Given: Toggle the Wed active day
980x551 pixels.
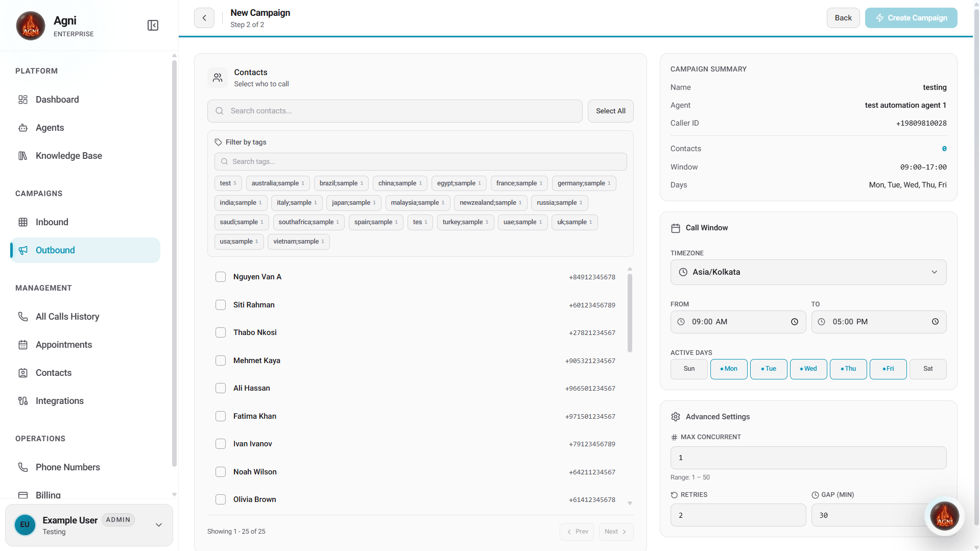Looking at the screenshot, I should click(x=808, y=369).
